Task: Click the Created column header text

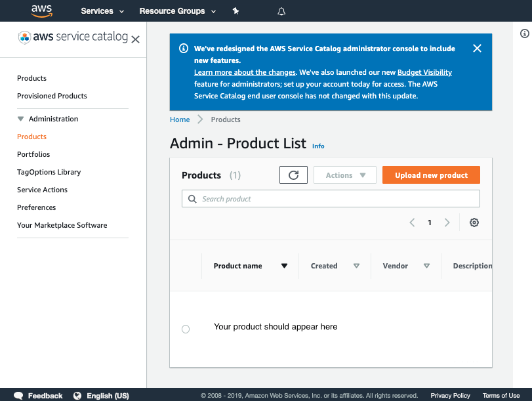Action: [x=324, y=266]
